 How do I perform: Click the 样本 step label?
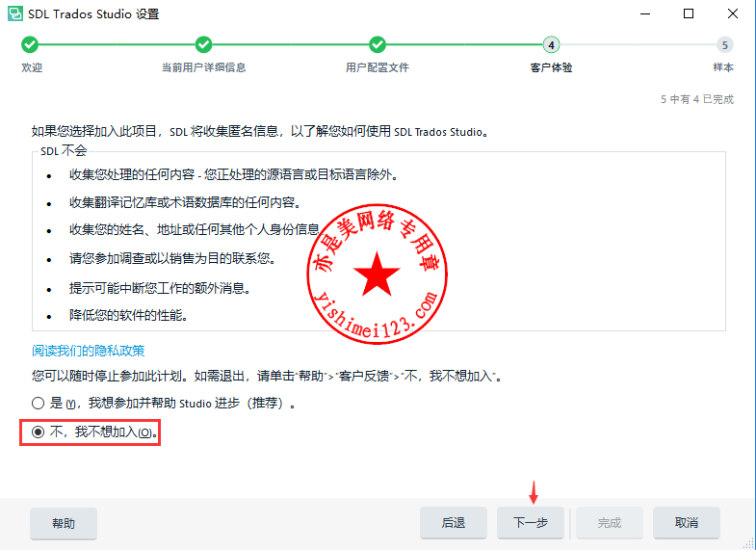(723, 67)
